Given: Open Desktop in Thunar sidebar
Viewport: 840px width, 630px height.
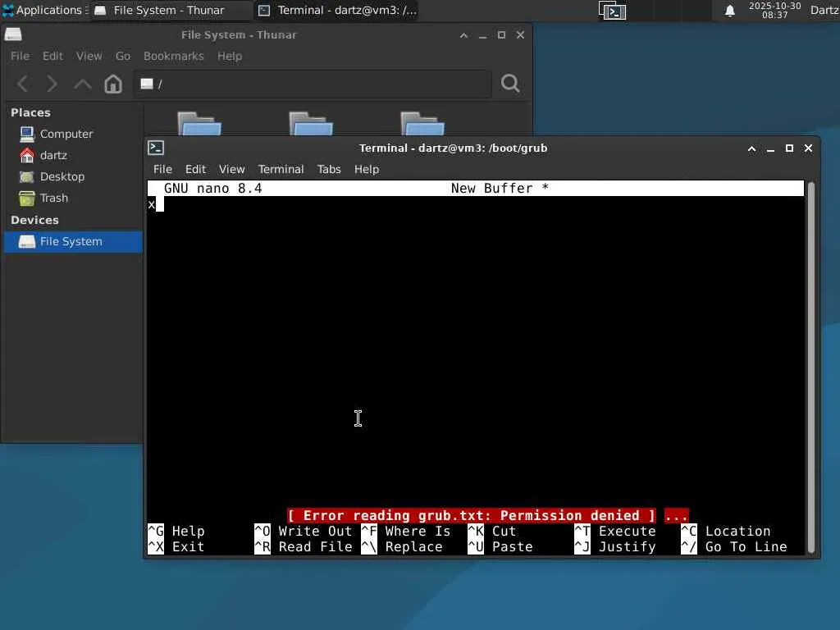Looking at the screenshot, I should (62, 177).
